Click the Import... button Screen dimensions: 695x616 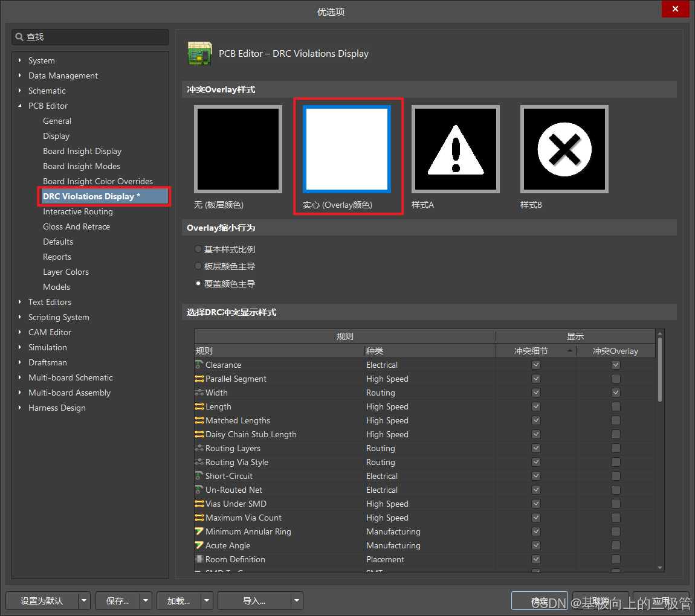tap(254, 601)
